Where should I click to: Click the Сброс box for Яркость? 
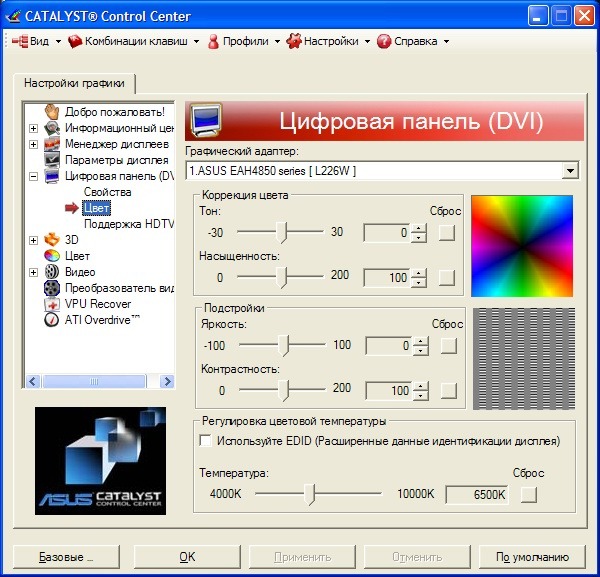coord(448,346)
